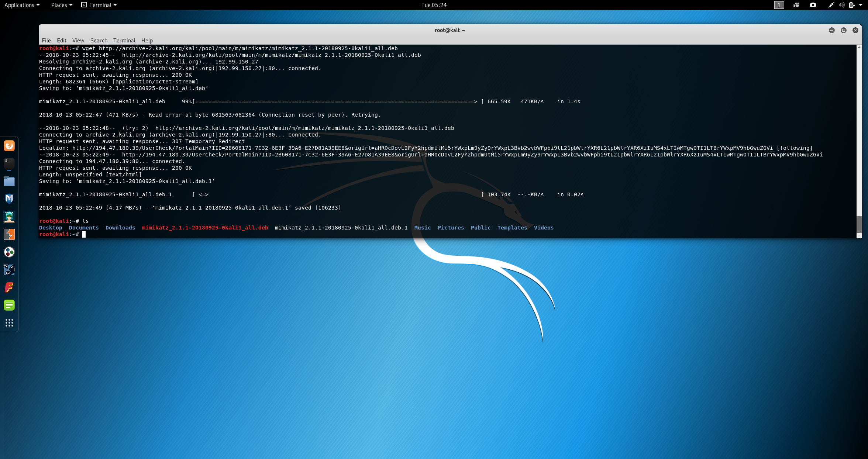Launch Armitage from the dock

pos(9,217)
